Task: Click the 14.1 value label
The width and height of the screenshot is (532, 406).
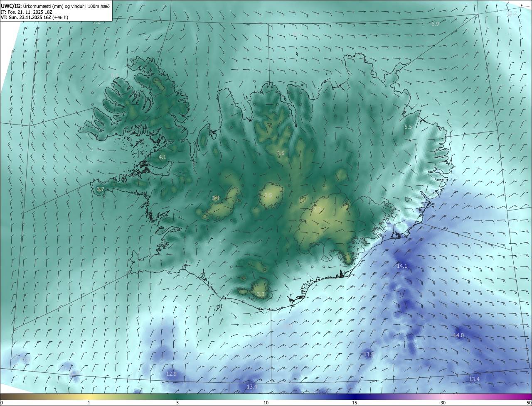Action: click(x=402, y=266)
